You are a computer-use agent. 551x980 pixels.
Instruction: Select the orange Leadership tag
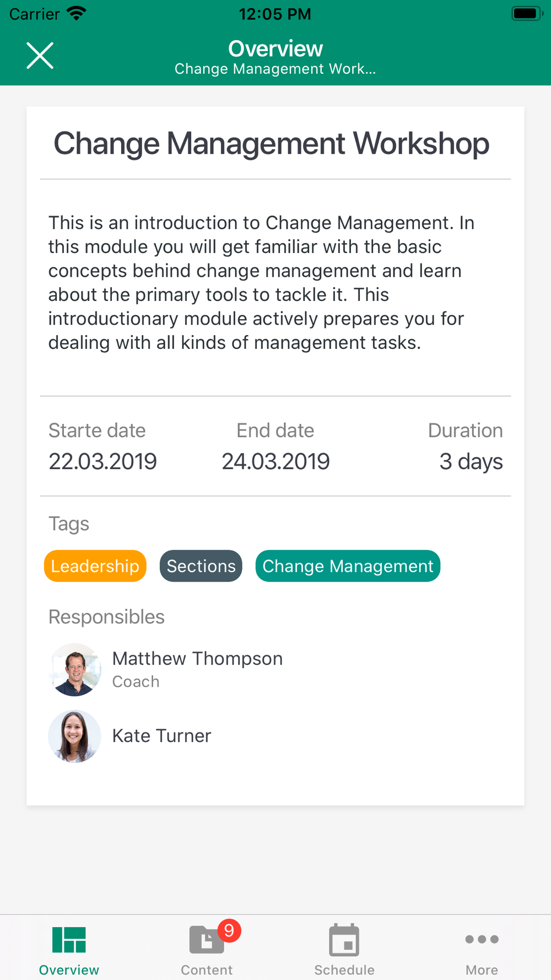(x=95, y=566)
